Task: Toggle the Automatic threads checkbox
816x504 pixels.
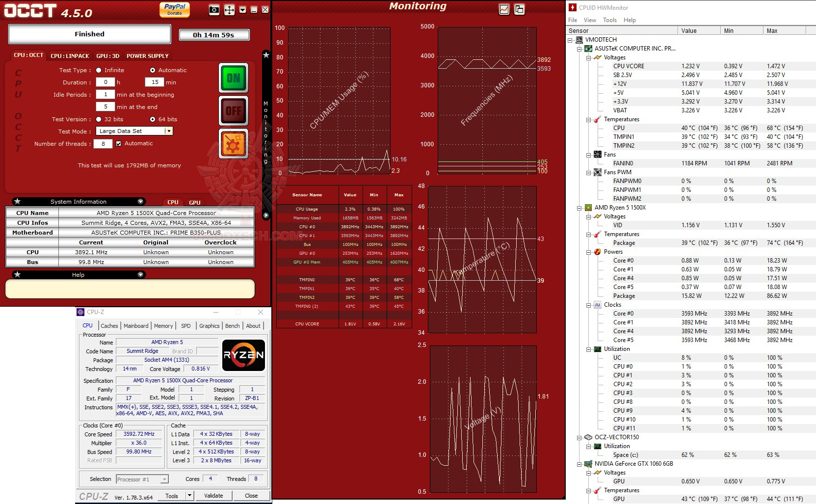Action: 118,144
